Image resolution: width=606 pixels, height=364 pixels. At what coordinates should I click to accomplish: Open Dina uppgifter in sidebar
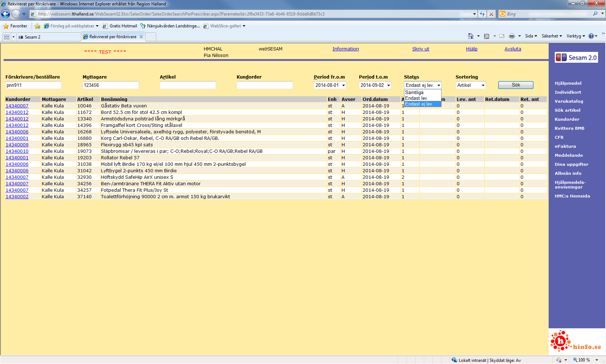click(571, 164)
